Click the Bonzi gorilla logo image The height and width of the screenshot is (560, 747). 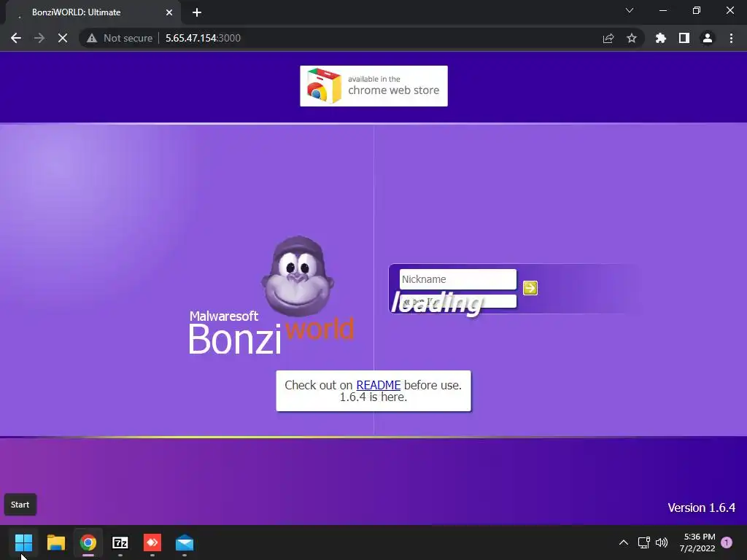pos(298,276)
